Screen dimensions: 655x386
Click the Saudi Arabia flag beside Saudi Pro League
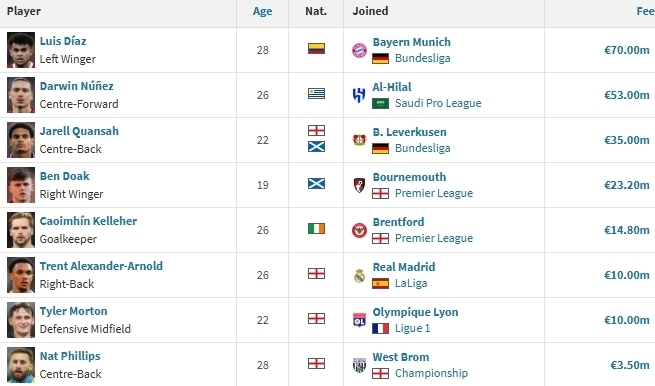[x=380, y=103]
